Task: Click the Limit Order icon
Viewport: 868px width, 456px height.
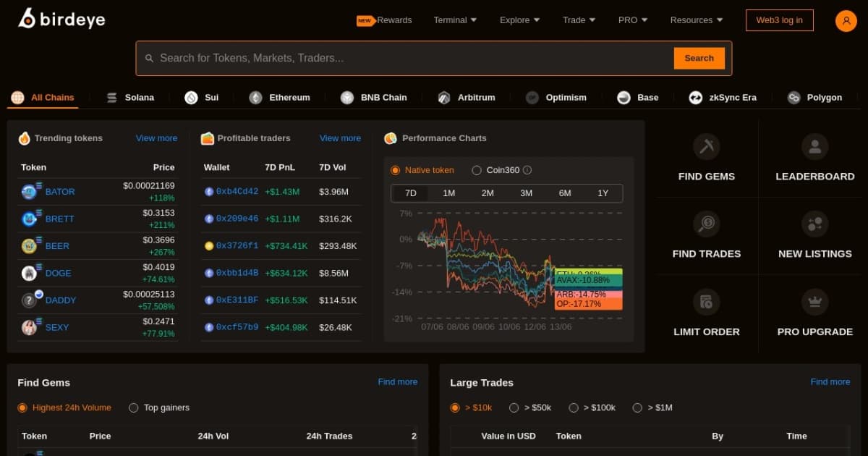Action: pyautogui.click(x=706, y=302)
